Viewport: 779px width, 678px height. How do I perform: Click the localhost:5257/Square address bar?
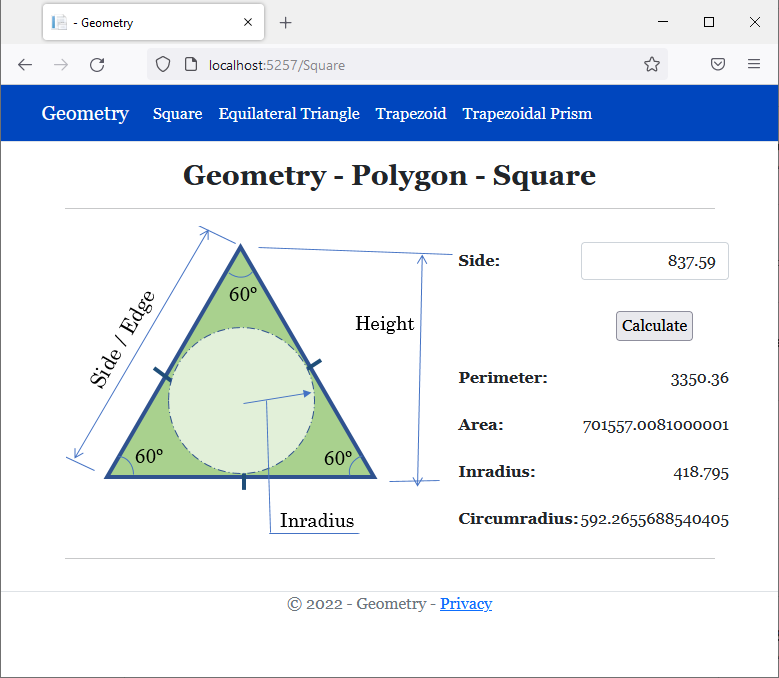(407, 65)
